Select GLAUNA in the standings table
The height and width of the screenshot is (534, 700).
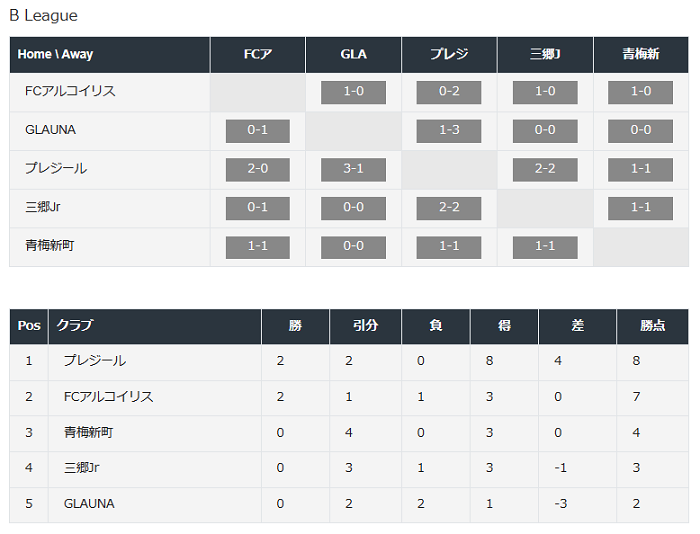pos(89,504)
